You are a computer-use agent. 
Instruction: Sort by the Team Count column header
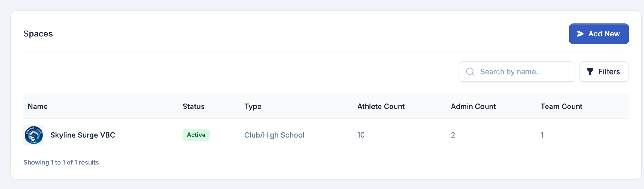pyautogui.click(x=561, y=107)
